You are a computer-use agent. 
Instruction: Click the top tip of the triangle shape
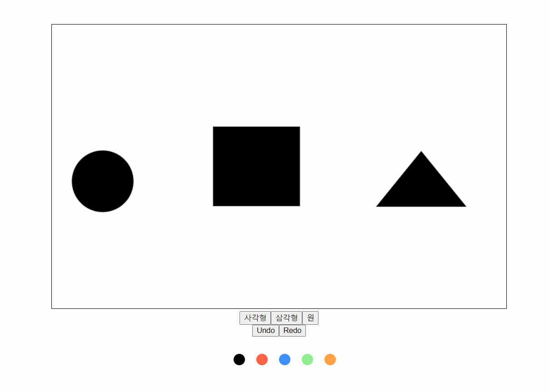point(421,153)
